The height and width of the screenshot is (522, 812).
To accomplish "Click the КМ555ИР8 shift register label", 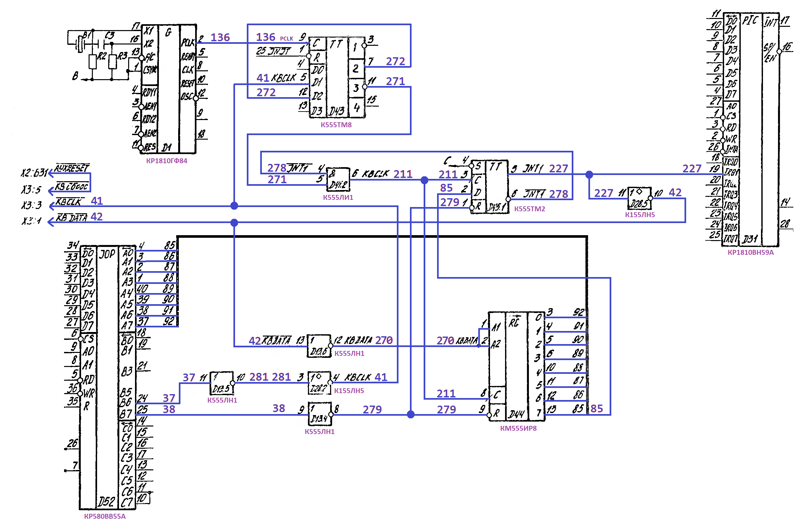I will pyautogui.click(x=518, y=428).
